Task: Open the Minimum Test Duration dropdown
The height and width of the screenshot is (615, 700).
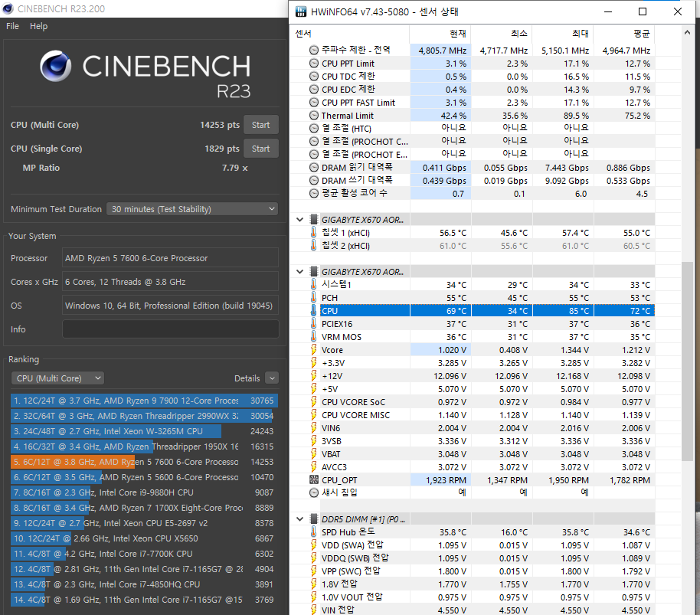Action: pyautogui.click(x=192, y=209)
